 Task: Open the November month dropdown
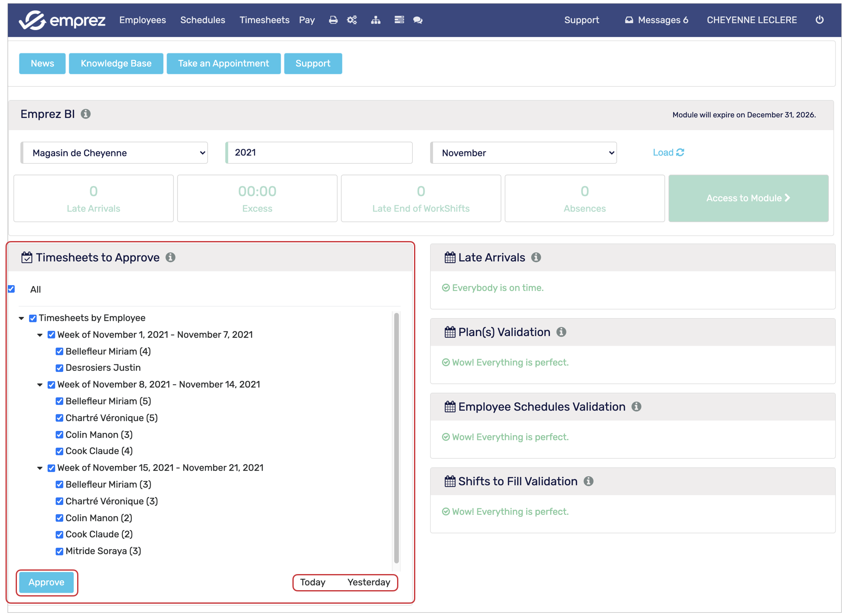(523, 153)
